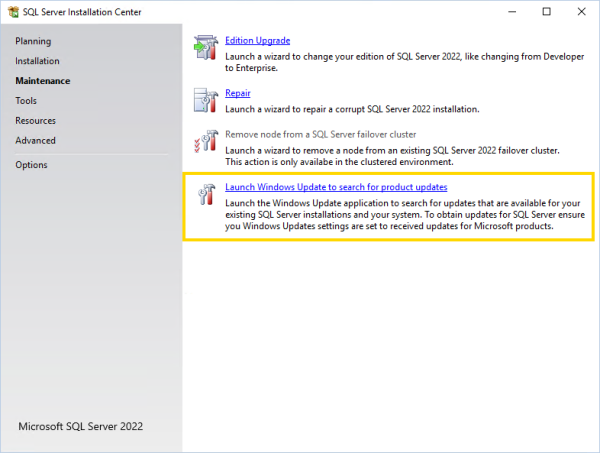Launch the Repair wizard link
This screenshot has width=600, height=453.
238,93
